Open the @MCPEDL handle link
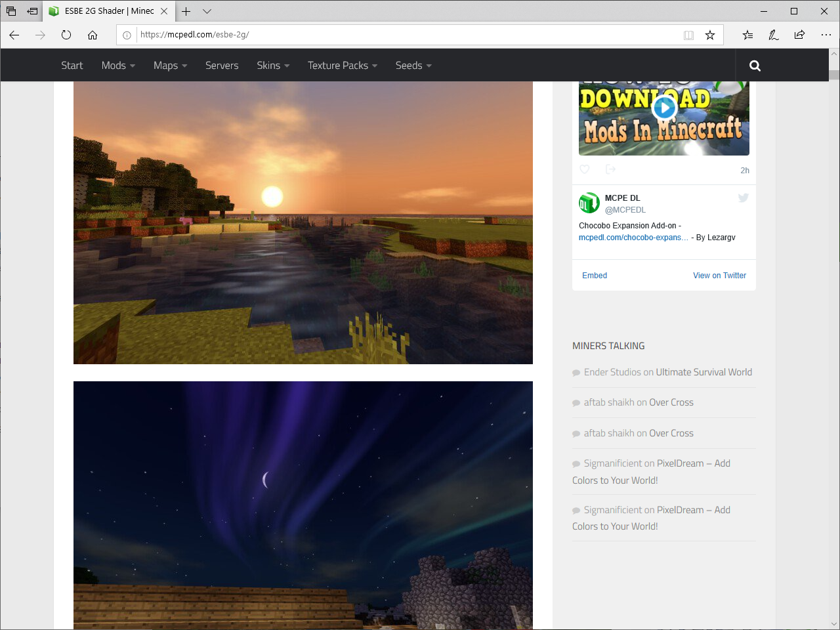The height and width of the screenshot is (630, 840). coord(625,210)
